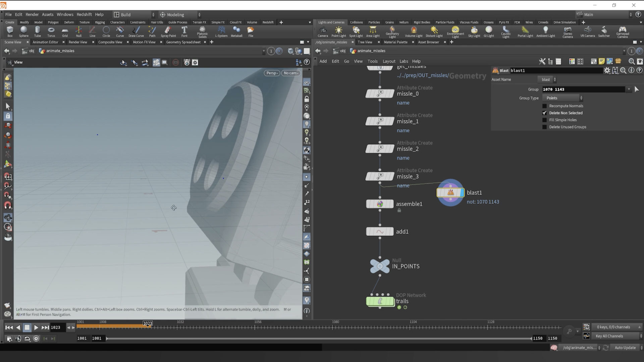This screenshot has width=644, height=362.
Task: Open the Key All Channels dropdown
Action: (618, 336)
